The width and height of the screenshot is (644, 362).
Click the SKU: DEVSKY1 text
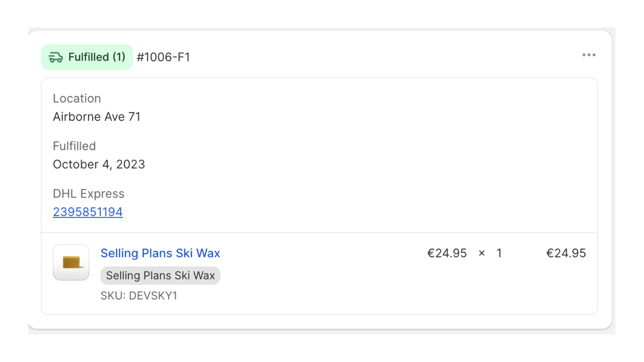[139, 296]
